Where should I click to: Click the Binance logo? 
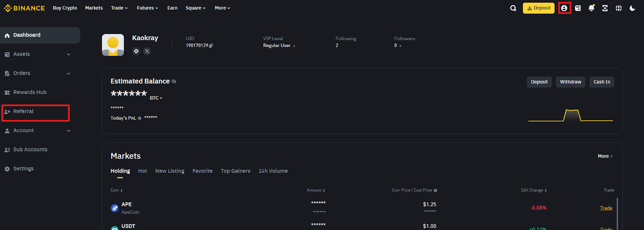click(x=24, y=8)
